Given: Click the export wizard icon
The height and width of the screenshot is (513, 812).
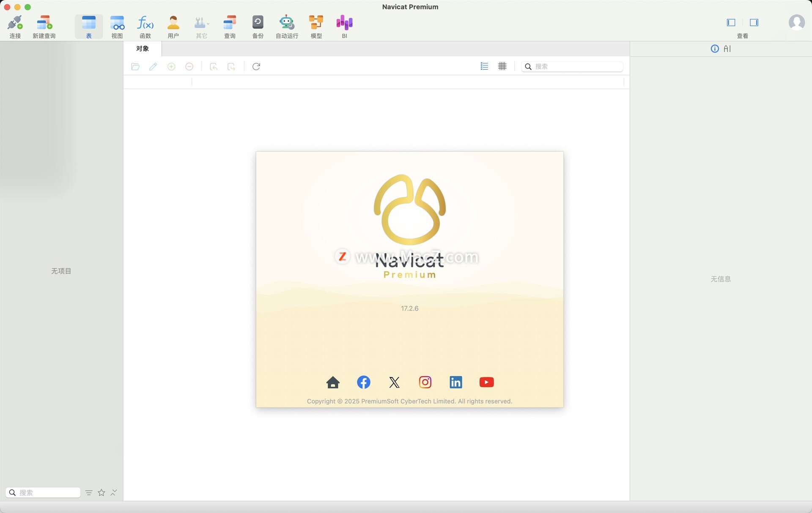Looking at the screenshot, I should (x=231, y=66).
